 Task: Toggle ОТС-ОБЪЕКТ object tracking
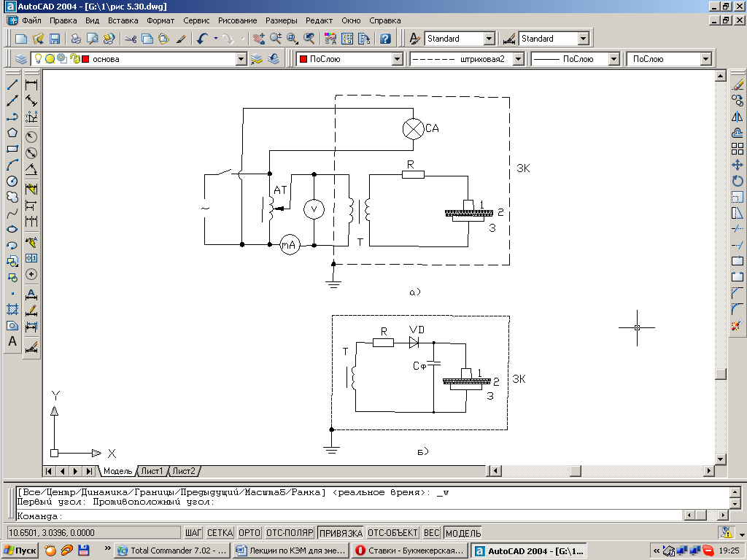(393, 533)
